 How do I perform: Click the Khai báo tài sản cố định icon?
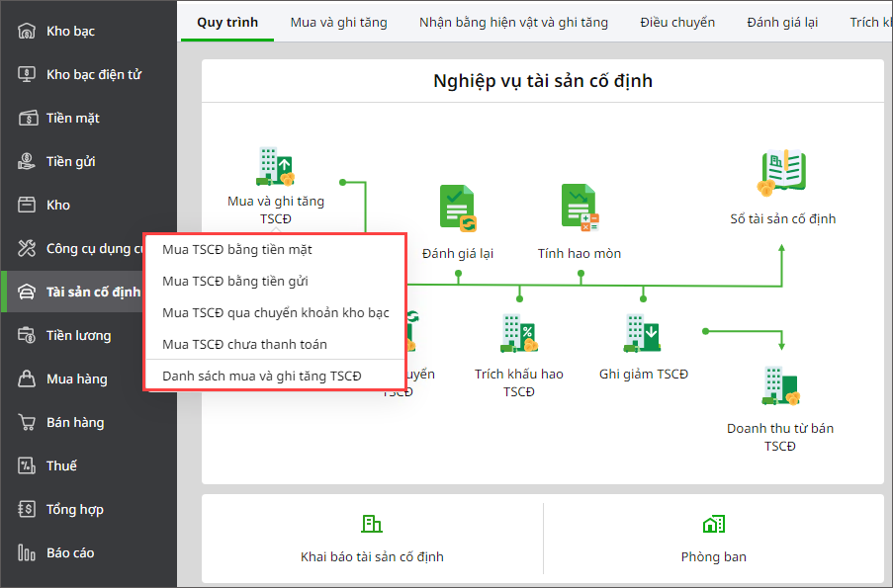tap(372, 524)
